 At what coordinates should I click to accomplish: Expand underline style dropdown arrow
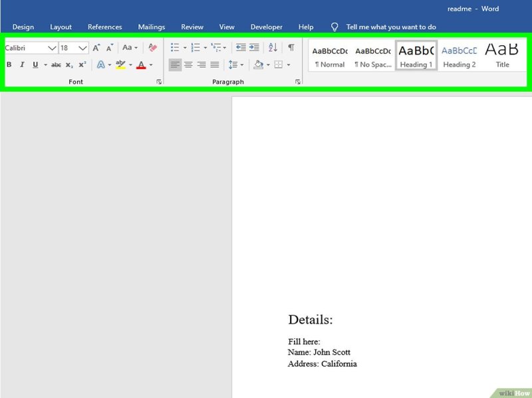[45, 64]
